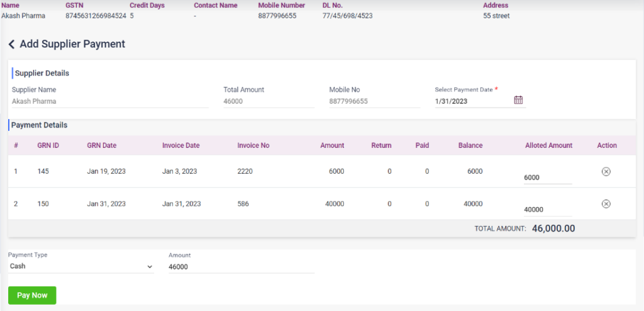Remove GRN 150 row using cancel icon

[x=606, y=203]
